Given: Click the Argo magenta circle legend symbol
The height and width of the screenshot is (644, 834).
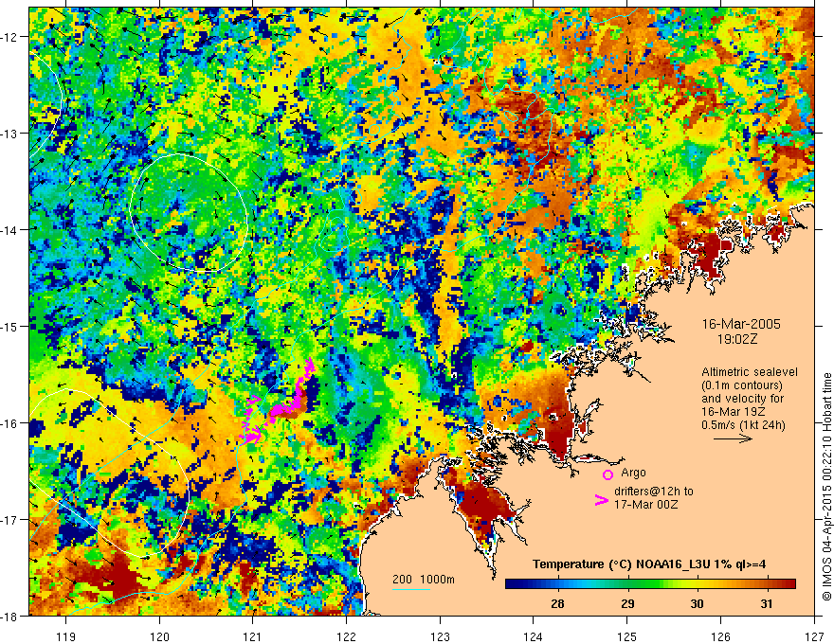Looking at the screenshot, I should tap(607, 474).
